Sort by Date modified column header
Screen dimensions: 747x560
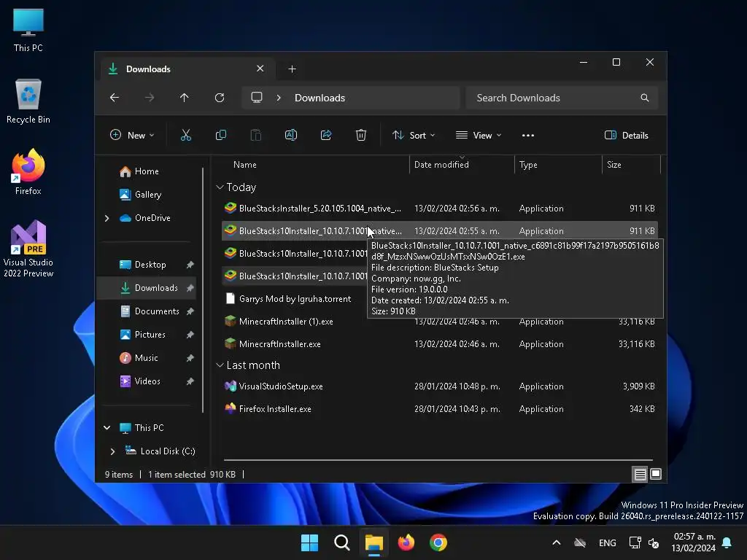tap(441, 165)
